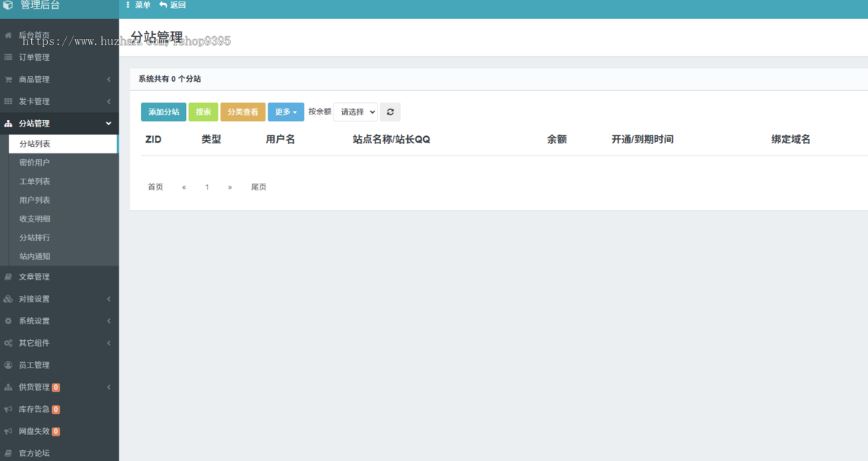This screenshot has width=868, height=461.
Task: Click the next page » link
Action: 230,187
